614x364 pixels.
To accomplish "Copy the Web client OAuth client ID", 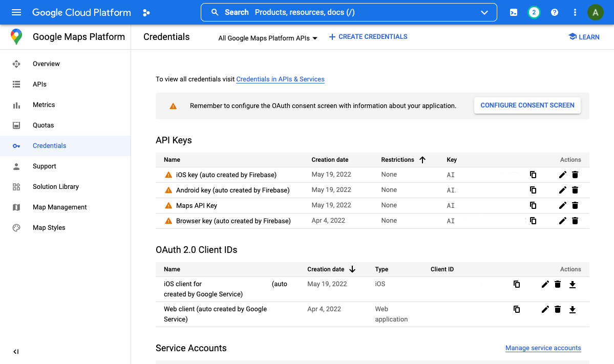I will coord(517,309).
